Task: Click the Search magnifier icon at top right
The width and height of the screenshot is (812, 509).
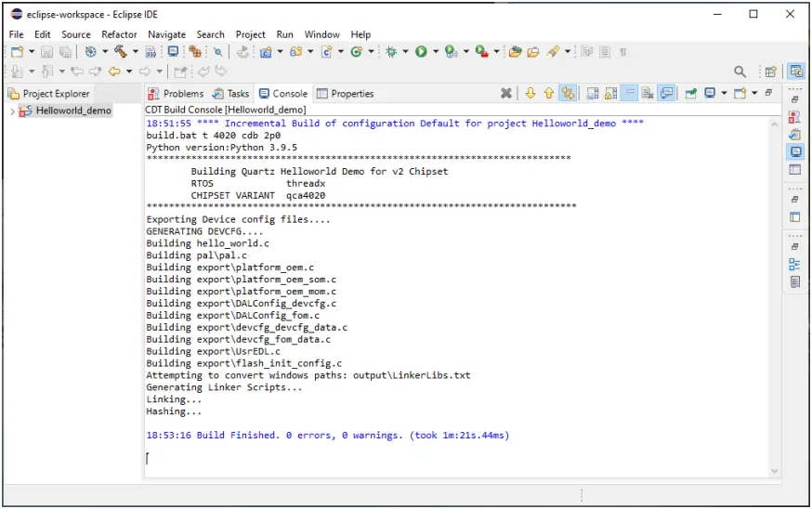Action: (x=740, y=72)
